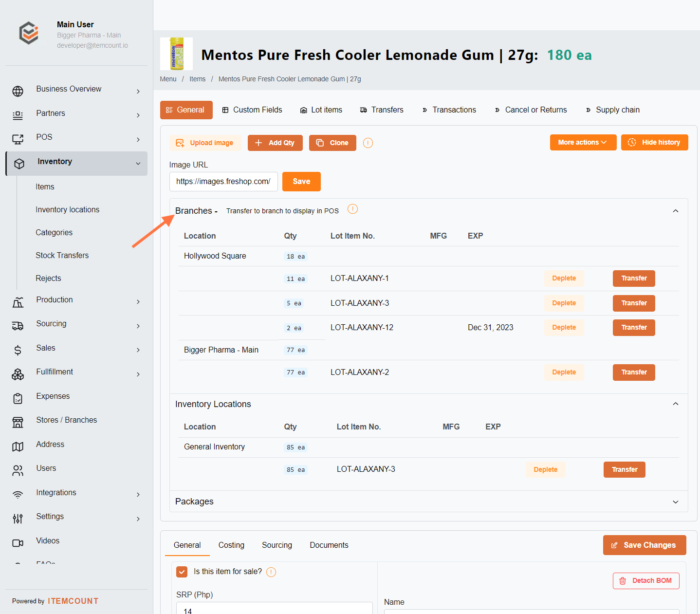Click the Image URL input field

click(x=223, y=182)
